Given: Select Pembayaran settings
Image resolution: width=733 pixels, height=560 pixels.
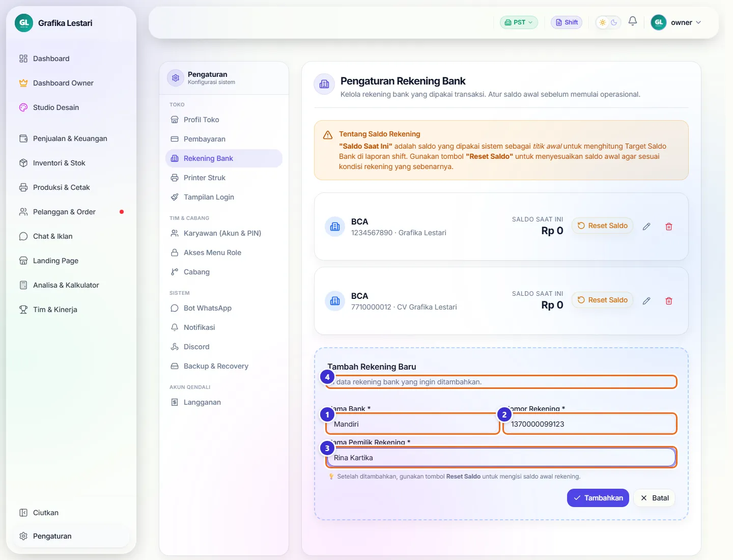Looking at the screenshot, I should [x=224, y=139].
